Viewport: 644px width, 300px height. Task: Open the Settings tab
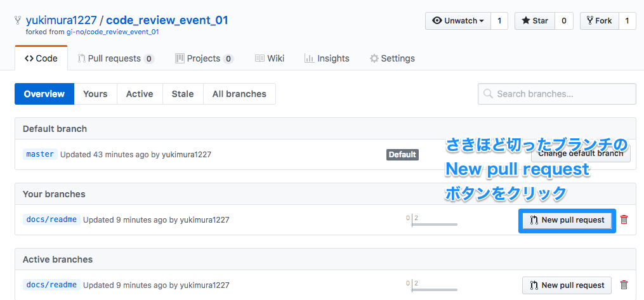(392, 59)
